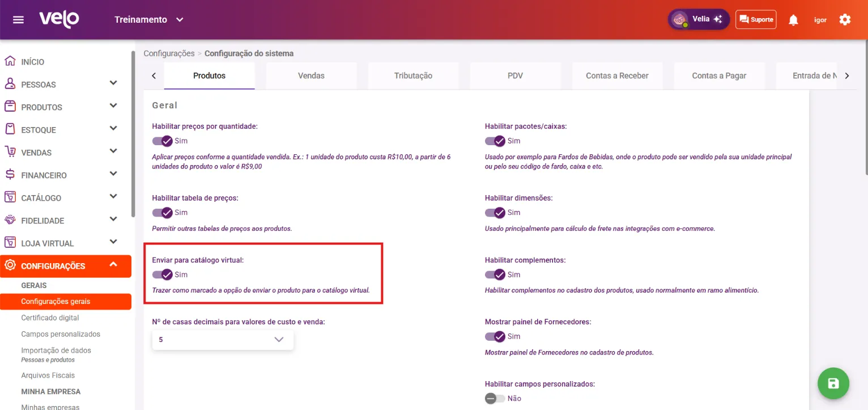Expand the Financeiro menu chevron
This screenshot has width=868, height=410.
pos(113,174)
